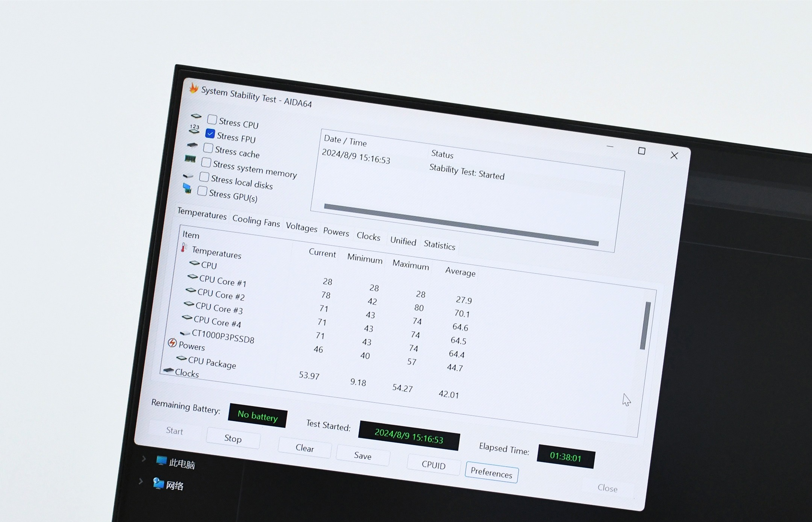Image resolution: width=812 pixels, height=522 pixels.
Task: Tick the Stress local disks checkbox
Action: click(204, 177)
